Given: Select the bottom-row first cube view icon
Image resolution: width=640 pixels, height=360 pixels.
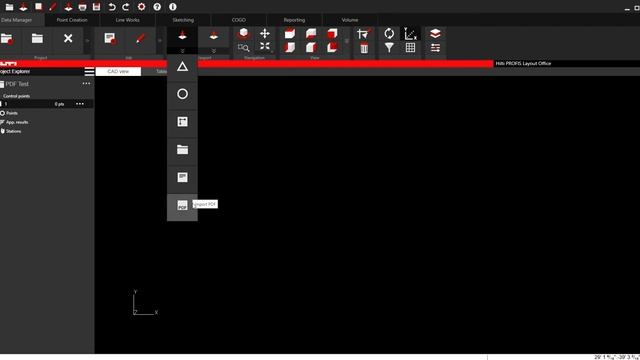Looking at the screenshot, I should pyautogui.click(x=289, y=47).
